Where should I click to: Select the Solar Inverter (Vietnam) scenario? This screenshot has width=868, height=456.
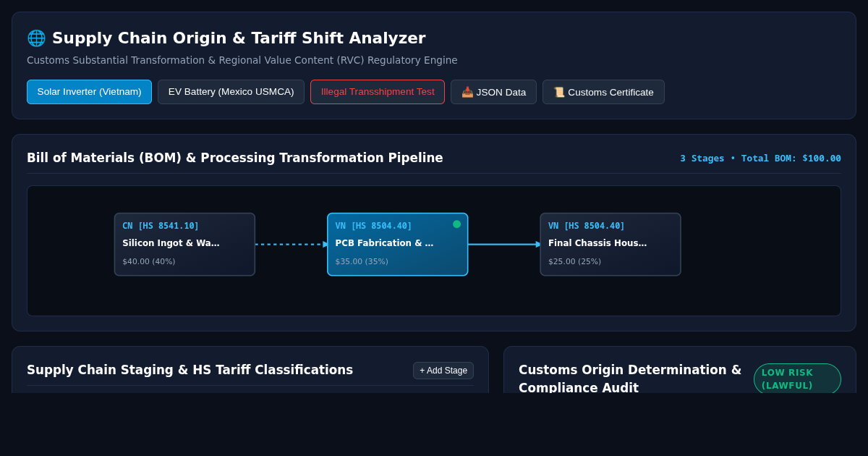click(x=89, y=92)
